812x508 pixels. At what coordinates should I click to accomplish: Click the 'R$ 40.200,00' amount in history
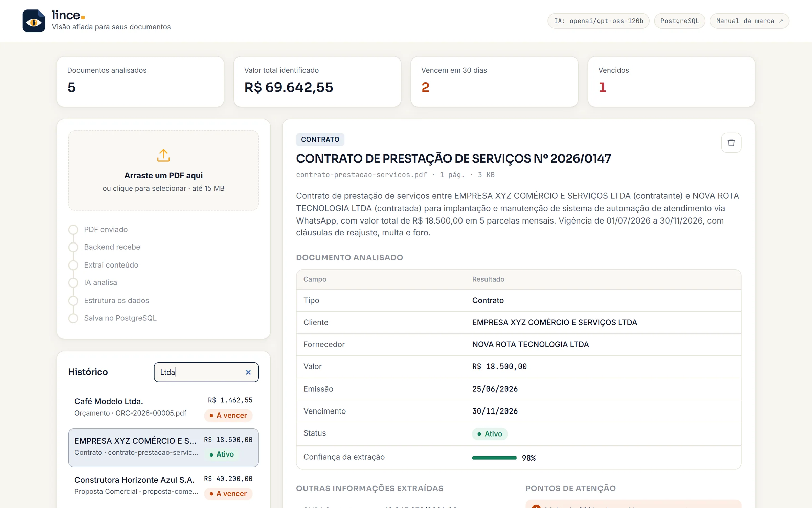pos(228,479)
